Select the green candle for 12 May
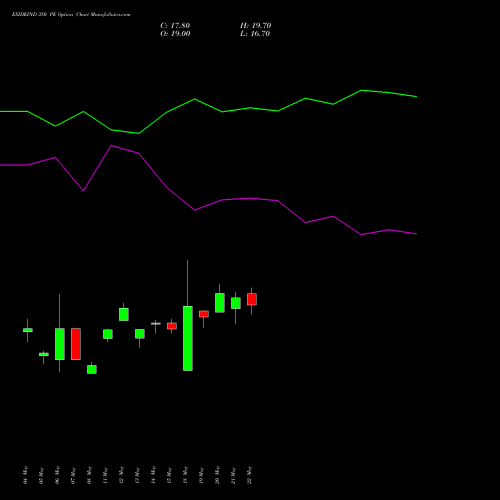 coord(124,314)
